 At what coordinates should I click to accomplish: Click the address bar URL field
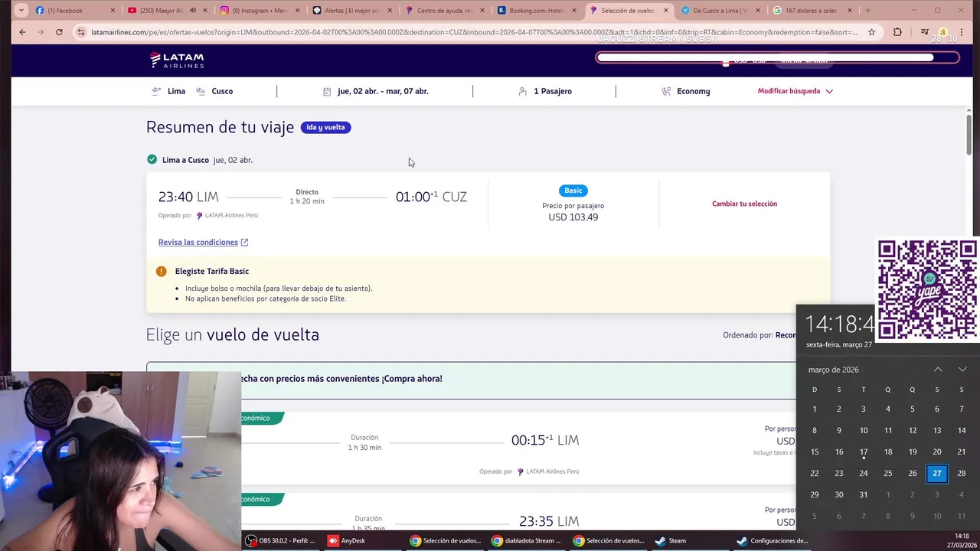coord(474,32)
